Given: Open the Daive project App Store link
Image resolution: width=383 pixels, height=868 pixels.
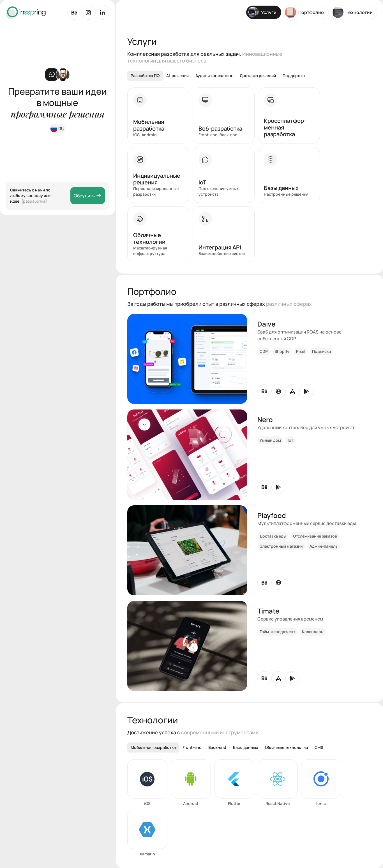Looking at the screenshot, I should [292, 391].
